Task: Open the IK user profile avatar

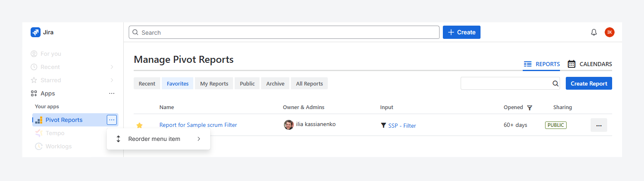Action: click(x=610, y=32)
